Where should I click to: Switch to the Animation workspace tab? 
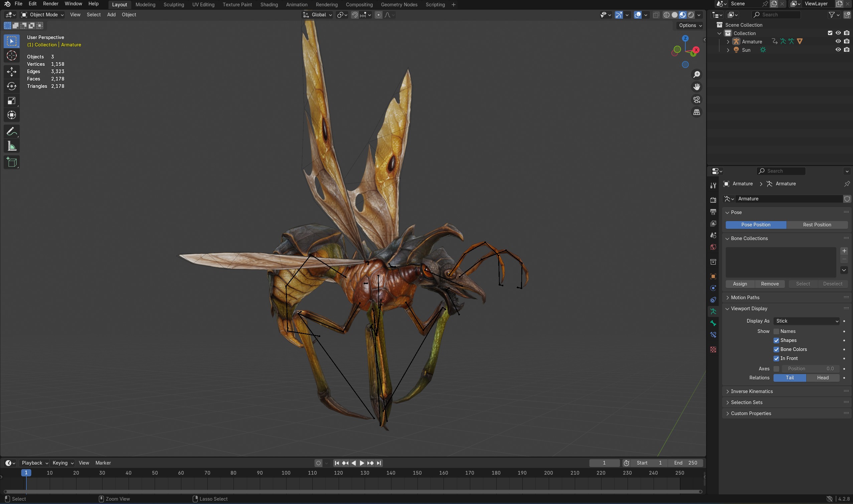click(x=297, y=4)
